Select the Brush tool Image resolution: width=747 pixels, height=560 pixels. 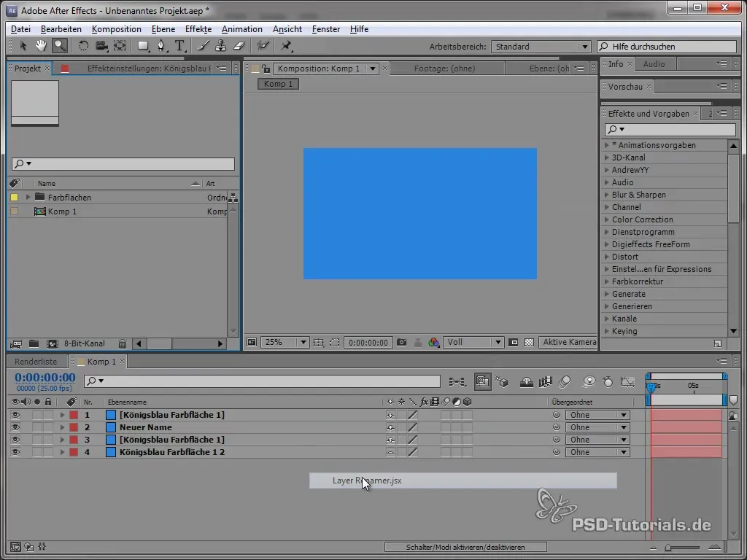[204, 46]
